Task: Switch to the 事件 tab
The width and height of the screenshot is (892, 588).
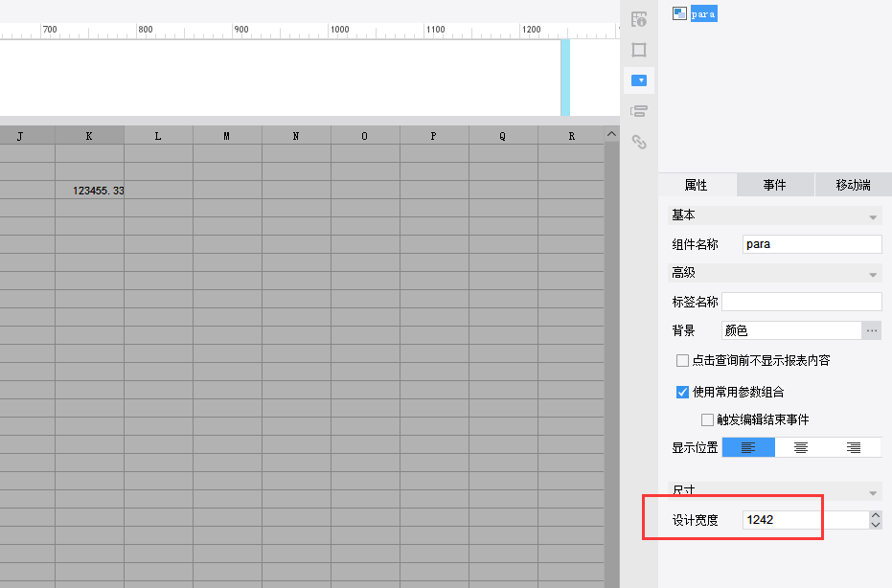Action: (775, 185)
